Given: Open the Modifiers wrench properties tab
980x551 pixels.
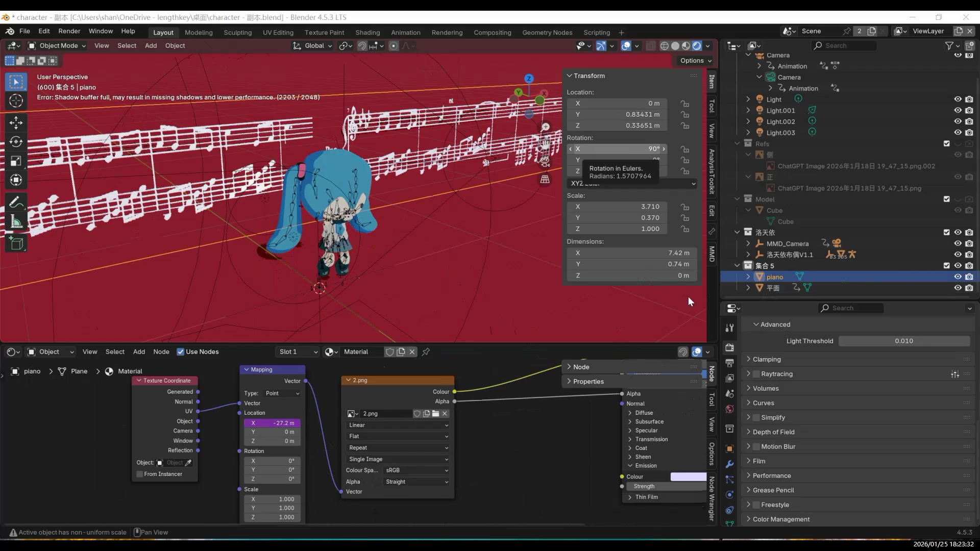Looking at the screenshot, I should (729, 464).
